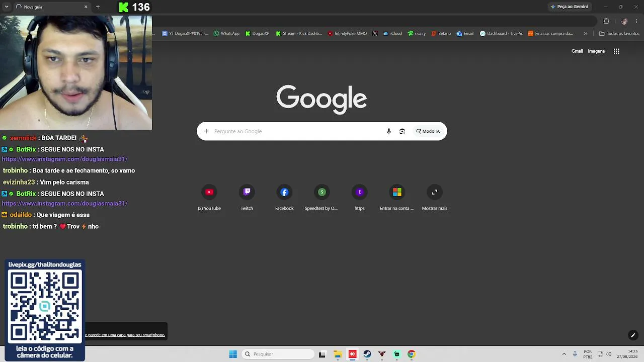This screenshot has height=362, width=644.
Task: Open Steam from the taskbar
Action: (x=367, y=354)
